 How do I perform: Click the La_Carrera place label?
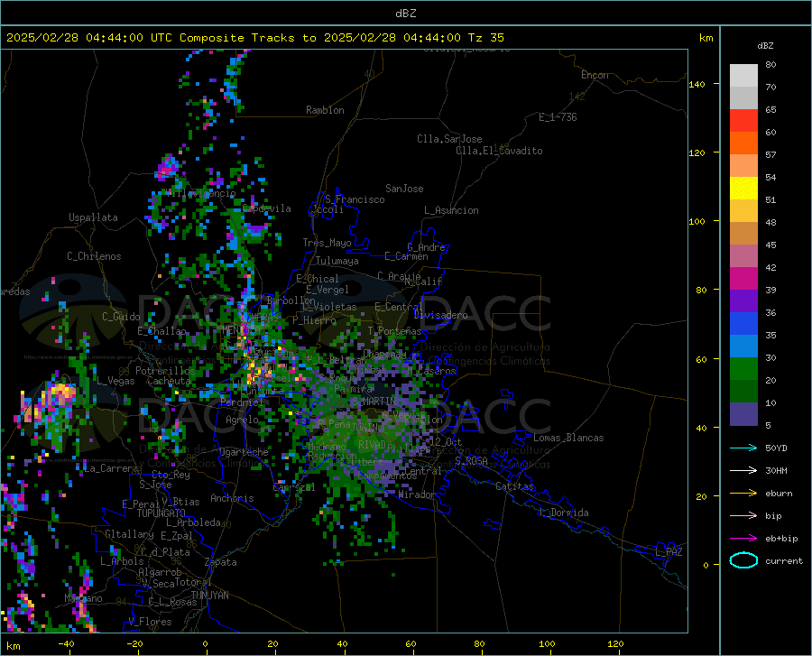pos(111,468)
